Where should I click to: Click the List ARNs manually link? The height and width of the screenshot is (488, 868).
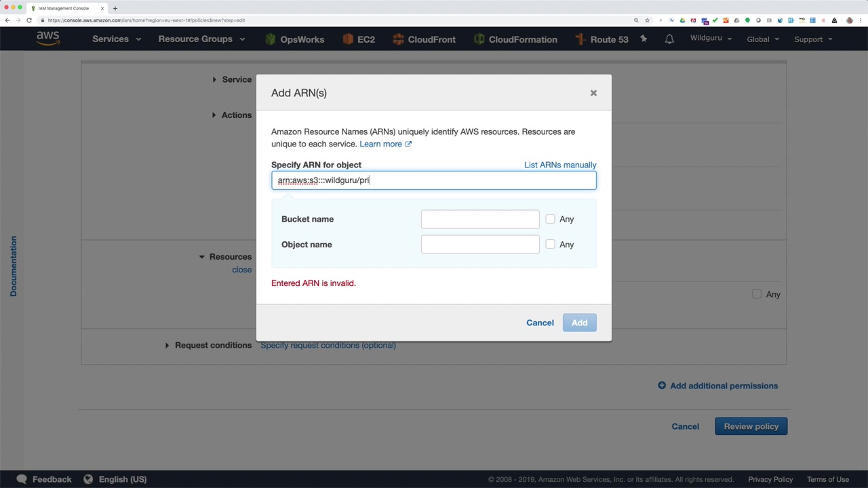coord(560,165)
